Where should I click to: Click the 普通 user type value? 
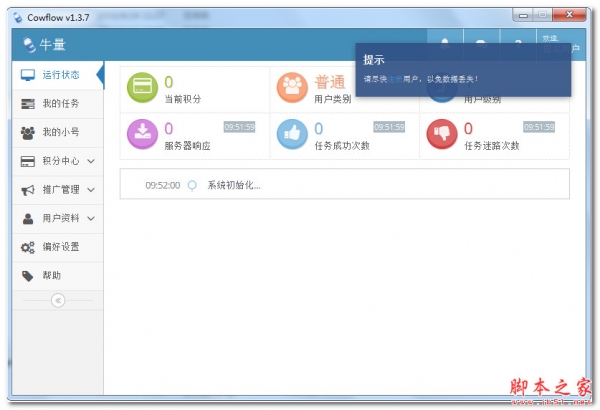[x=330, y=82]
